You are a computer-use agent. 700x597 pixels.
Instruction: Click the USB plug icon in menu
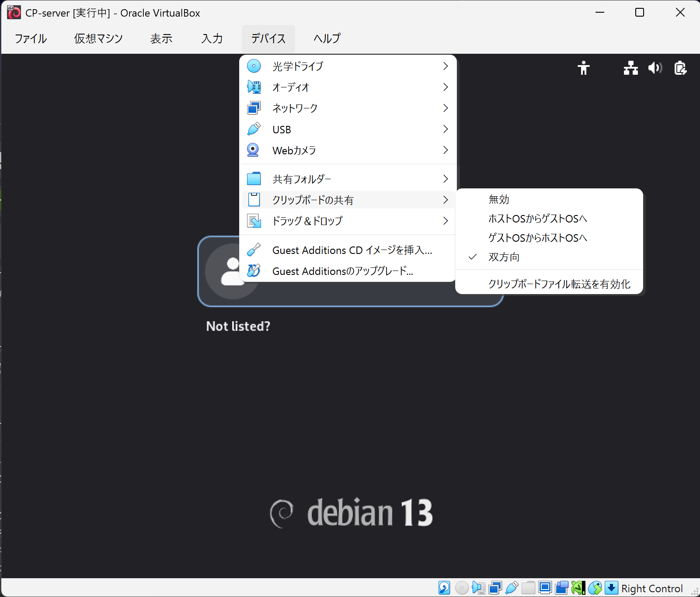[254, 129]
